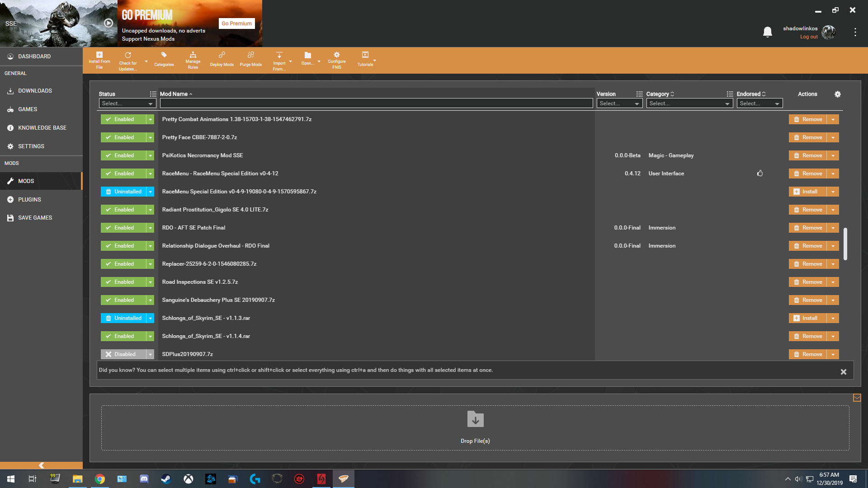Image resolution: width=868 pixels, height=488 pixels.
Task: Open table column settings gear
Action: point(838,94)
